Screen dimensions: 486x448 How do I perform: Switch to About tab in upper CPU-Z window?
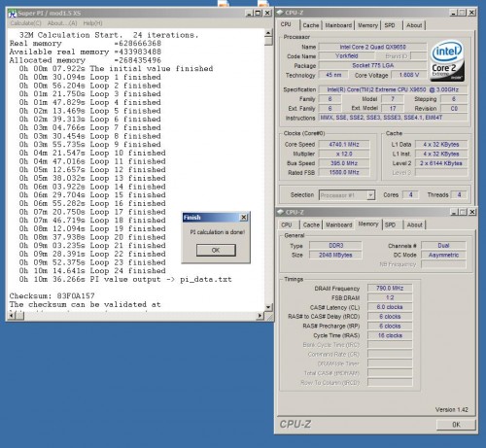tap(414, 25)
